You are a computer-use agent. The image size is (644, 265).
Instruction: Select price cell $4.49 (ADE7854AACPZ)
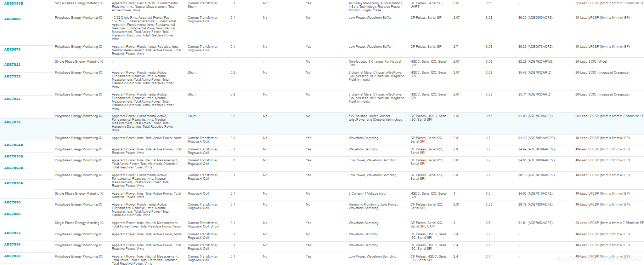click(536, 138)
